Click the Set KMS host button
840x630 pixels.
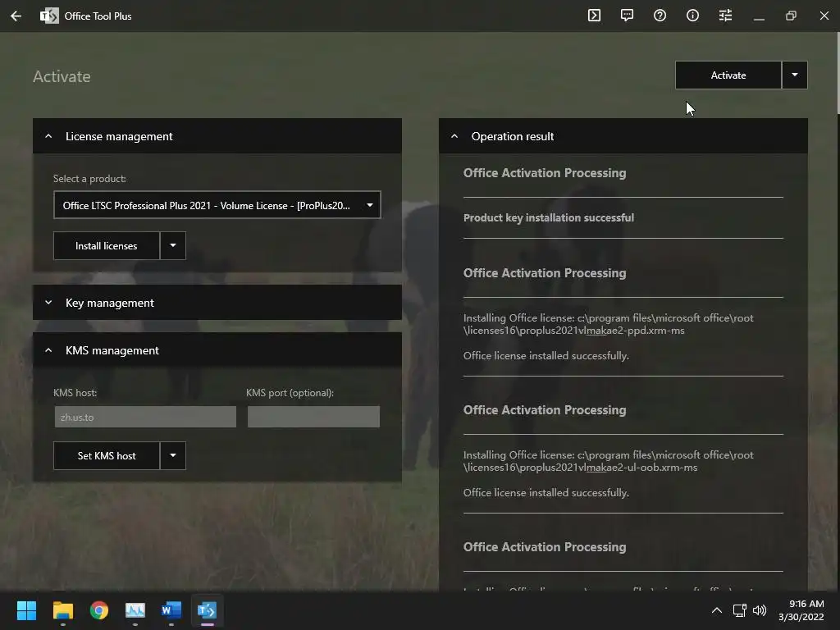point(106,456)
